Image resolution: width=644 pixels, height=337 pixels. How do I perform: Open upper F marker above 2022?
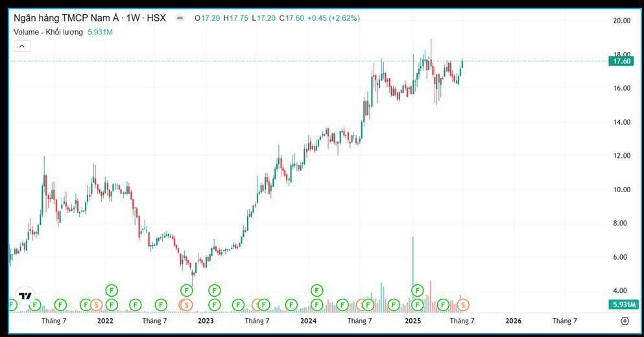point(112,290)
